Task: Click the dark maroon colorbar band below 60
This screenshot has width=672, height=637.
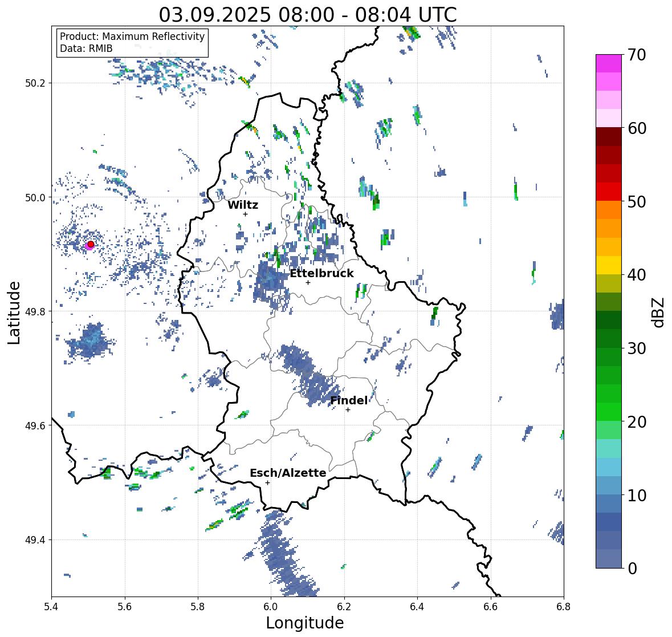Action: click(x=609, y=137)
